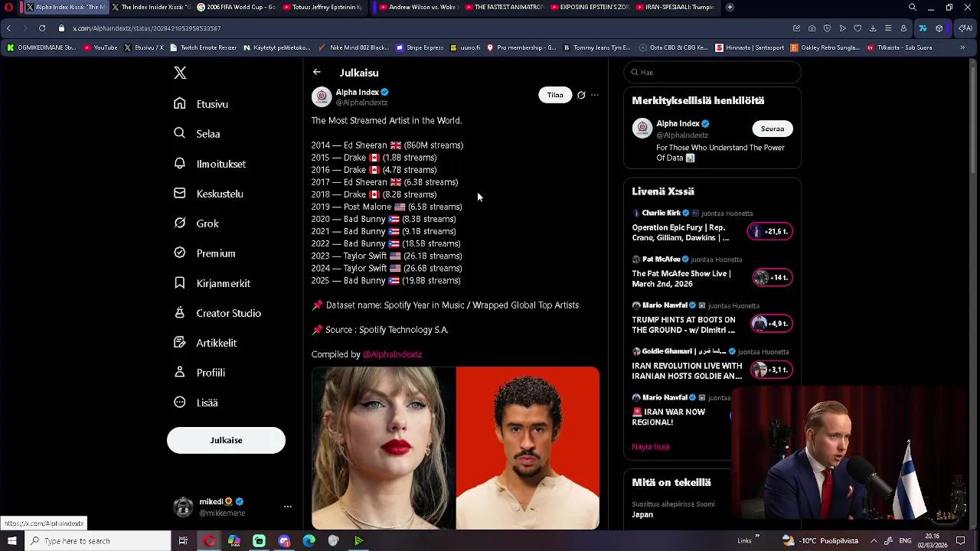Open Etusivu home in sidebar

click(201, 104)
